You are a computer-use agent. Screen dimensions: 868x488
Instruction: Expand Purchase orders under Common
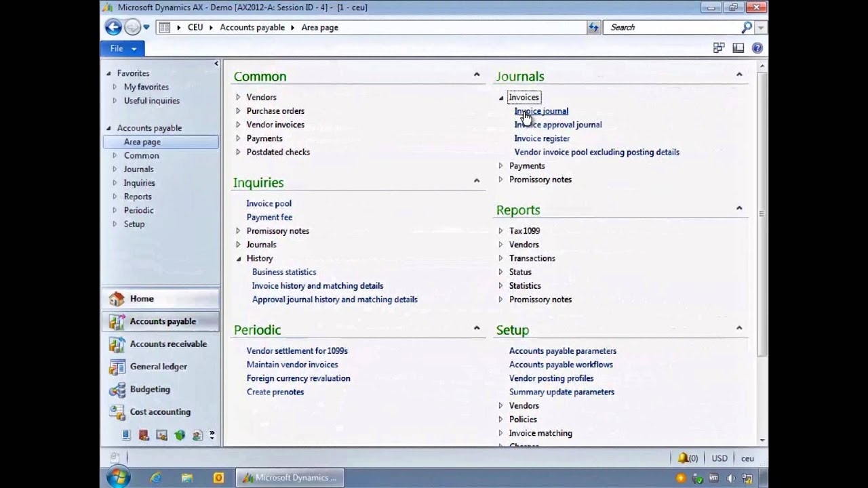coord(238,110)
